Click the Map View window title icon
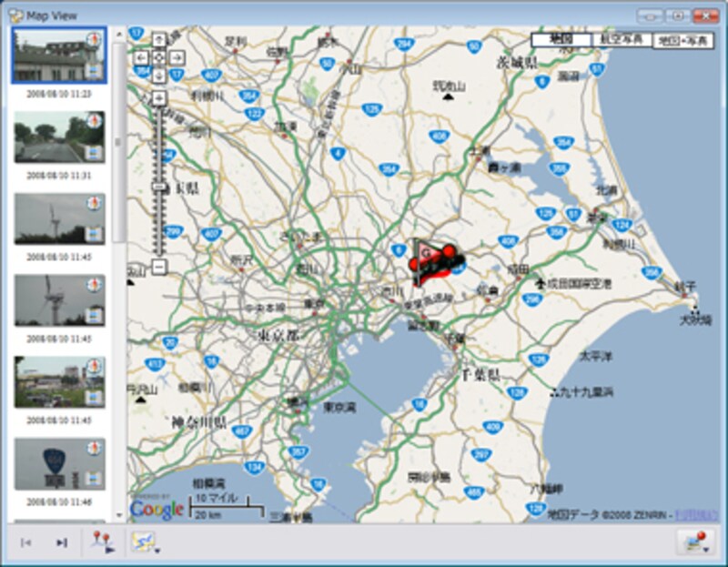 click(16, 16)
